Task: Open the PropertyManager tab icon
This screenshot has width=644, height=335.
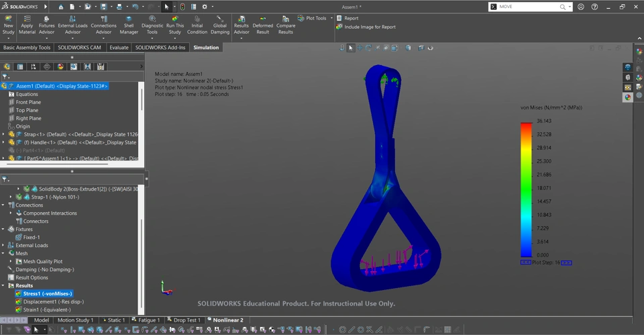Action: click(x=20, y=66)
